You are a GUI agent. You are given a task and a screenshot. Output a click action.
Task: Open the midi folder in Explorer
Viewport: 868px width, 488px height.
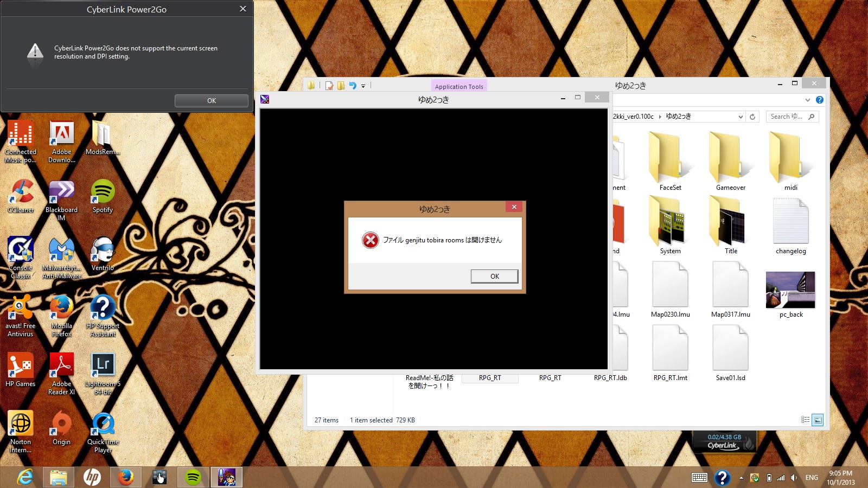click(x=791, y=160)
